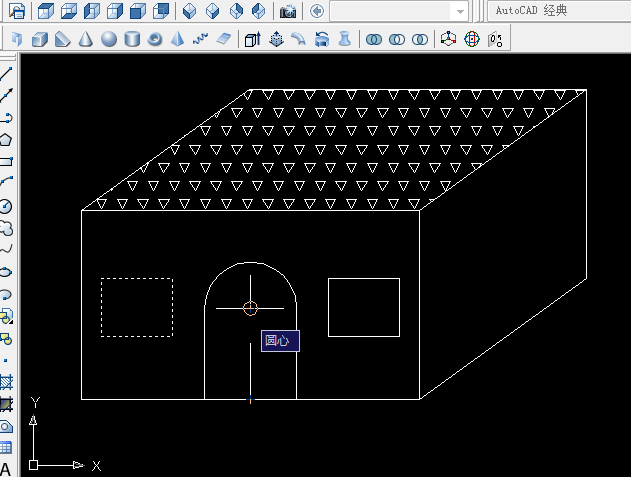631x477 pixels.
Task: Apply Union to combine solids
Action: (374, 40)
